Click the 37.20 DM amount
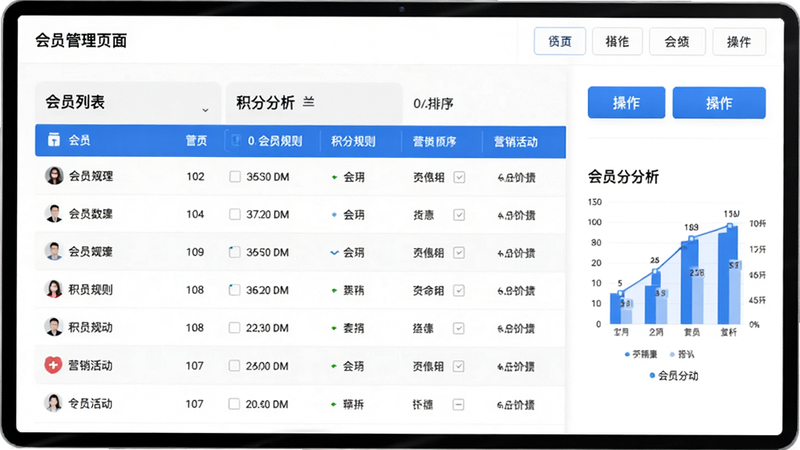The height and width of the screenshot is (450, 800). tap(267, 214)
